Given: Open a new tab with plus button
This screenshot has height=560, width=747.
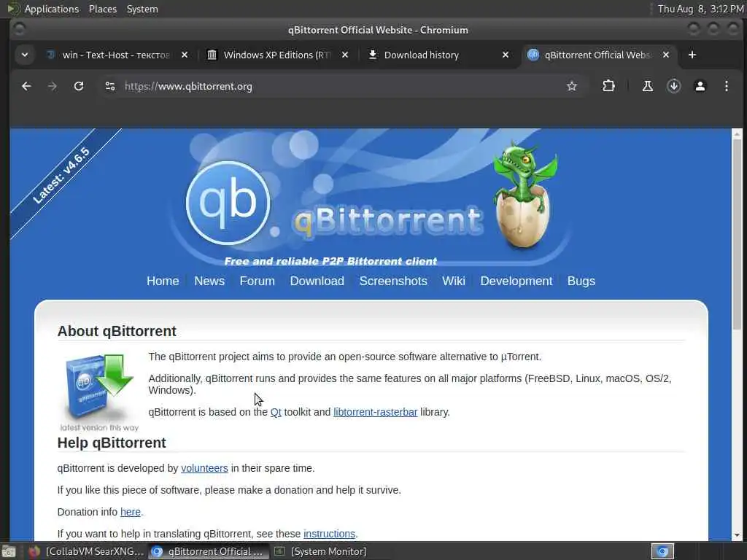Looking at the screenshot, I should [x=692, y=55].
